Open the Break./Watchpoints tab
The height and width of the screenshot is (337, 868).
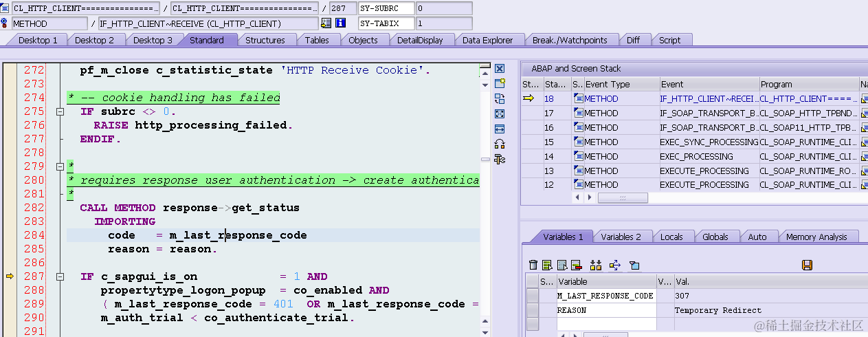click(570, 40)
